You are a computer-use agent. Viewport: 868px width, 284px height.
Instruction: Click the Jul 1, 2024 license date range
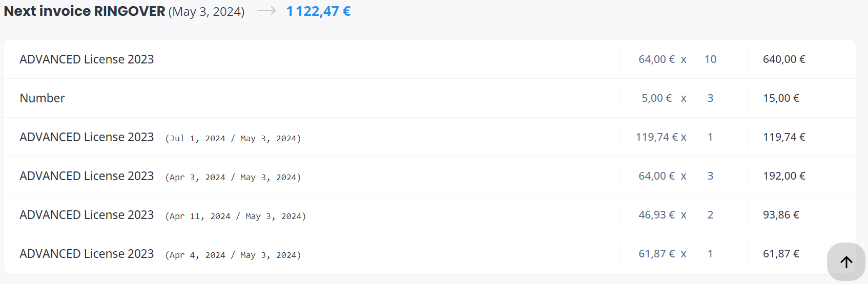tap(233, 138)
